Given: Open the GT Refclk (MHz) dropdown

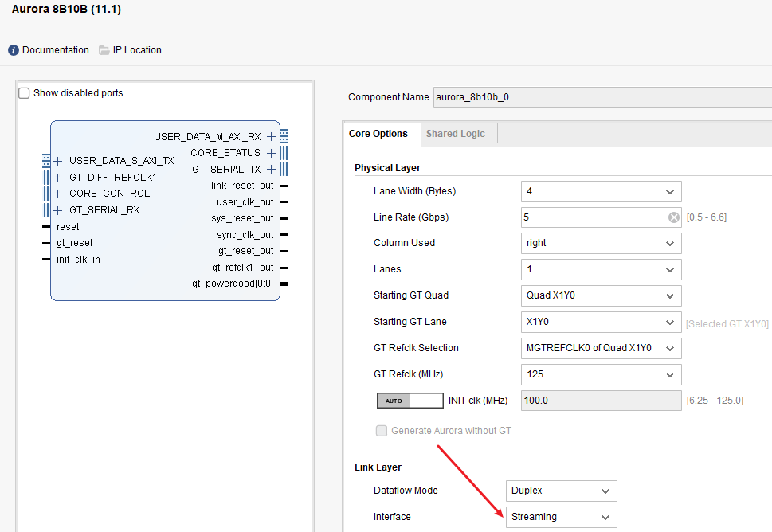Looking at the screenshot, I should pos(602,374).
